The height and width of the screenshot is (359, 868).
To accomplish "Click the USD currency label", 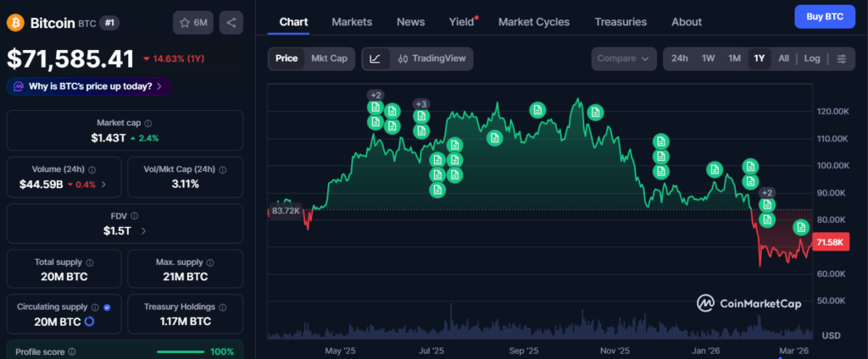I will coord(832,336).
